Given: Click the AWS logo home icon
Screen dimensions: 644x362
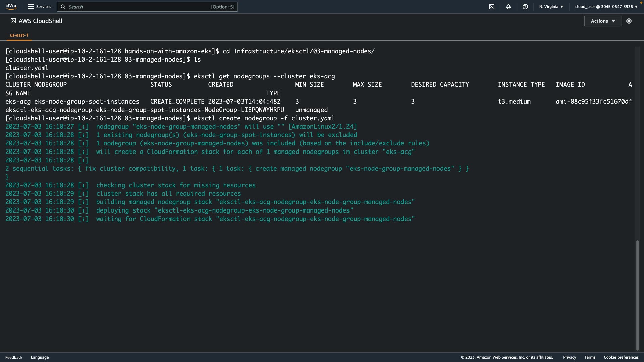Looking at the screenshot, I should (11, 7).
